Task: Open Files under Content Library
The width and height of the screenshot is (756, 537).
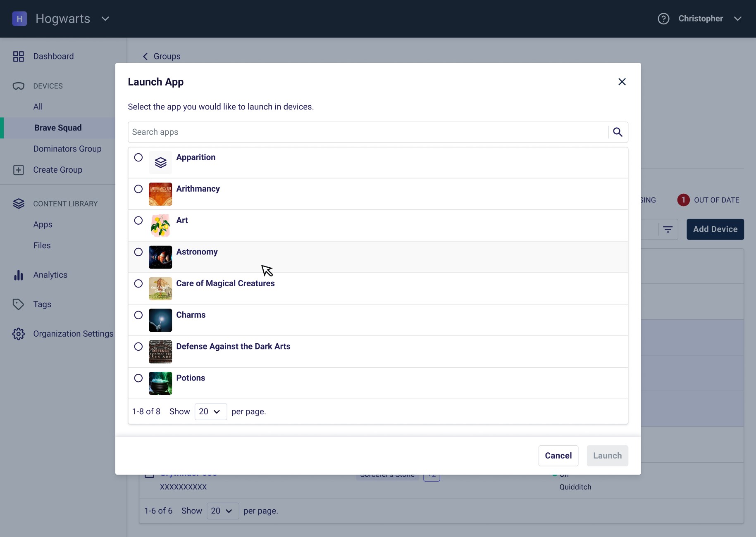Action: coord(42,245)
